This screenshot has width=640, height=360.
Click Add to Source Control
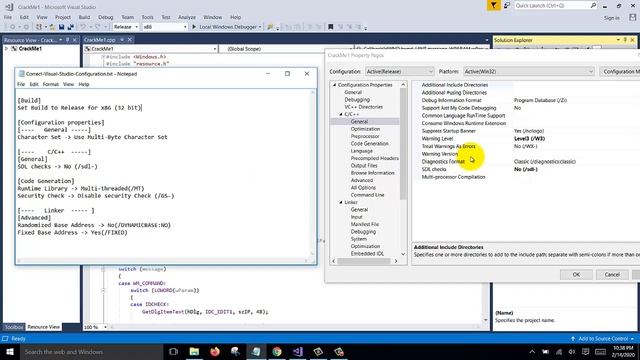(603, 339)
